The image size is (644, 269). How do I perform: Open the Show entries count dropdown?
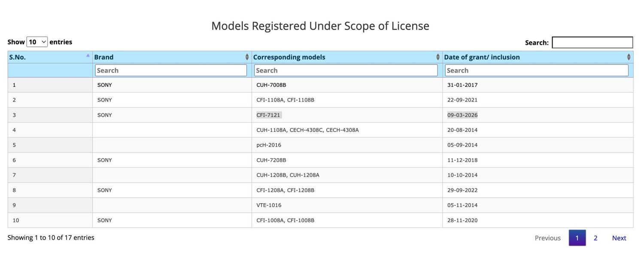(x=37, y=42)
